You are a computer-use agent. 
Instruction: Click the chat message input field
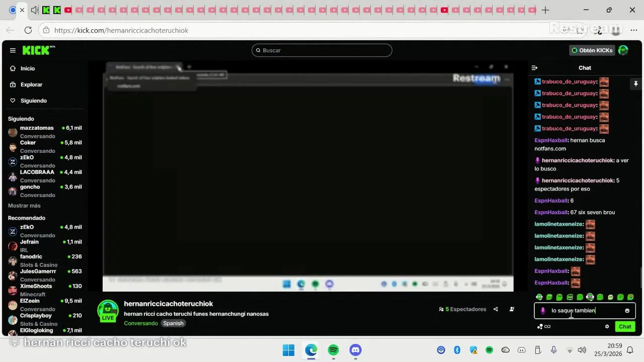pos(585,311)
